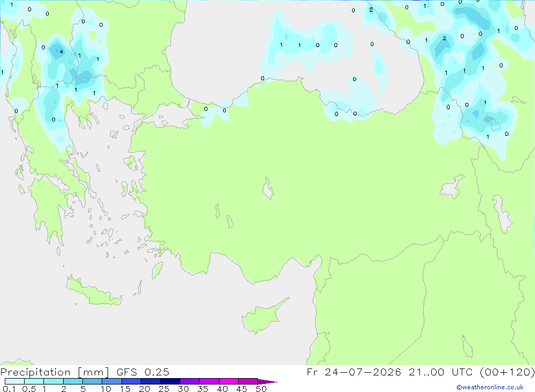Click the legend label "50"
535x392 pixels.
tap(262, 389)
